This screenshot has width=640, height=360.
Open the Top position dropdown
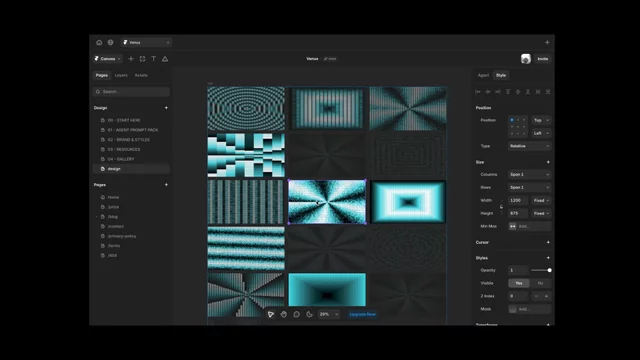pyautogui.click(x=541, y=120)
